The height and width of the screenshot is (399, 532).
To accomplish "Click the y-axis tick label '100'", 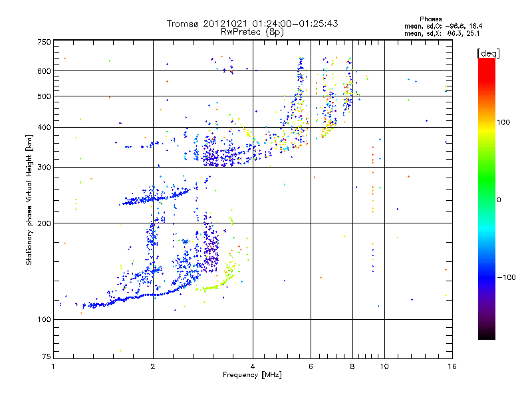I will (44, 320).
